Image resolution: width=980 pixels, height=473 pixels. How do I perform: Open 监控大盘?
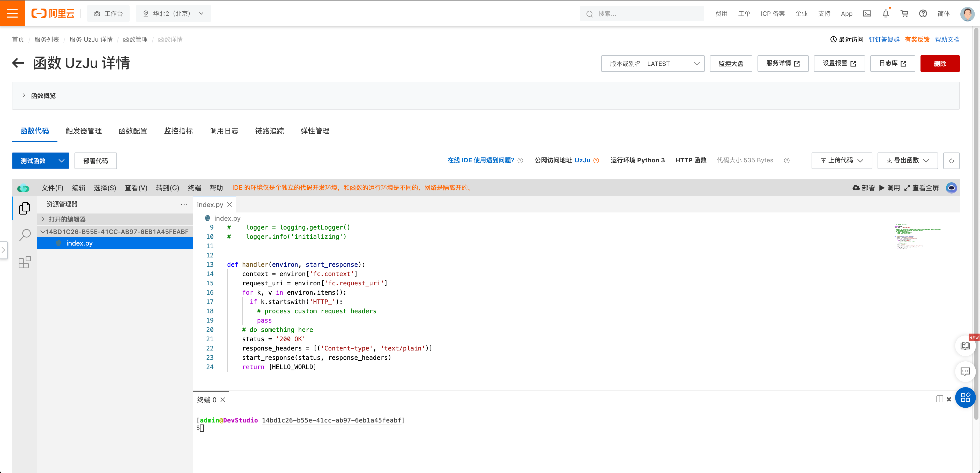tap(731, 64)
